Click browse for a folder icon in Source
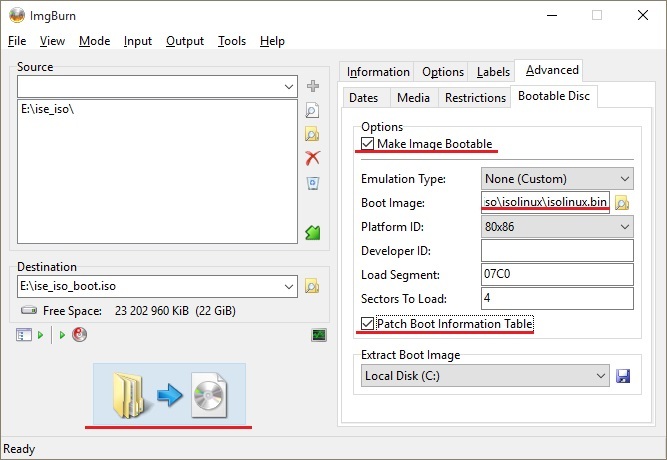The image size is (667, 460). point(312,134)
